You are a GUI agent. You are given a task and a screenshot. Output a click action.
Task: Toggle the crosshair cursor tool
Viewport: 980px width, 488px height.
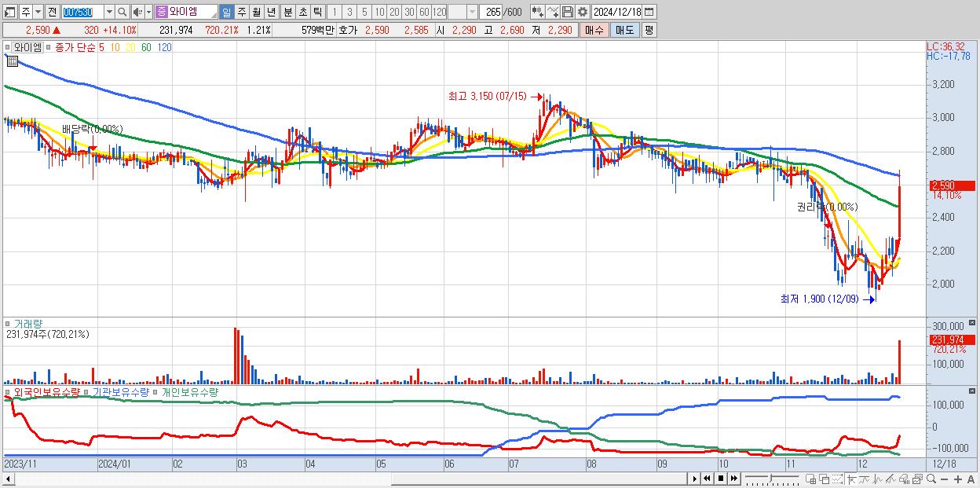851,479
